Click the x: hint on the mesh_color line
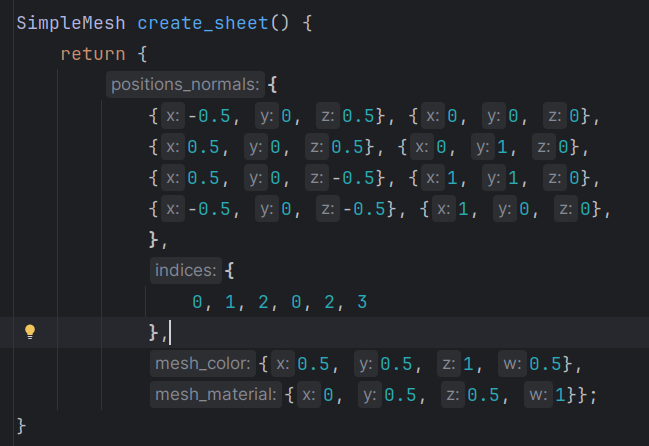The image size is (649, 446). pyautogui.click(x=283, y=363)
